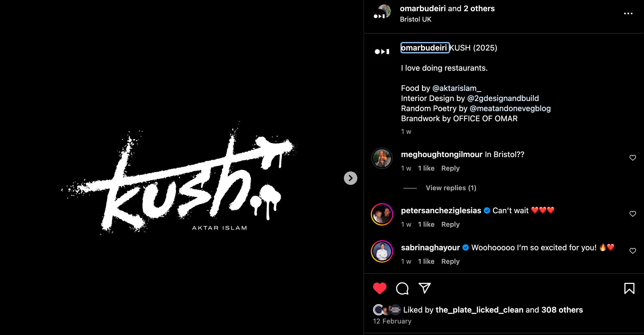This screenshot has width=644, height=335.
Task: Open @aktarislam_ profile mention
Action: tap(457, 88)
